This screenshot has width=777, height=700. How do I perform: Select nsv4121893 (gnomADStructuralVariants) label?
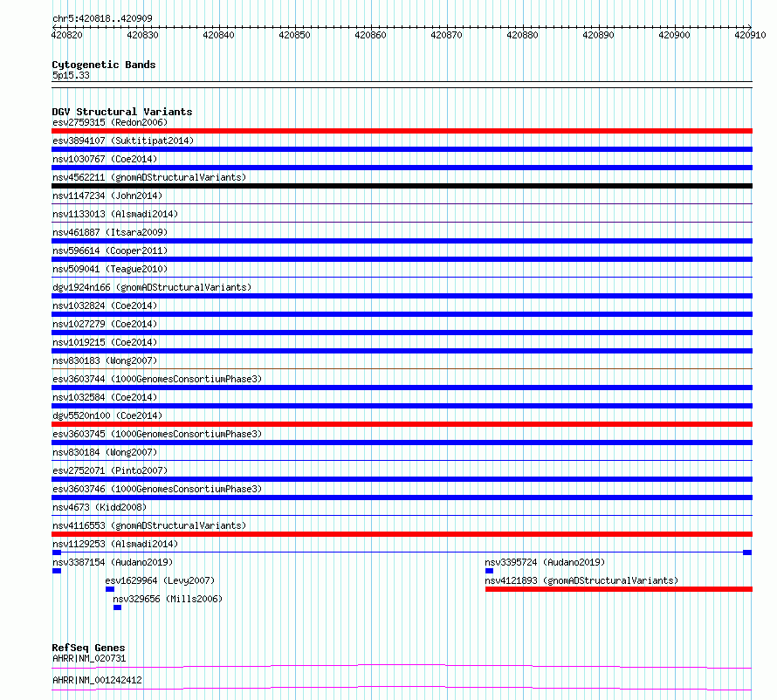581,580
